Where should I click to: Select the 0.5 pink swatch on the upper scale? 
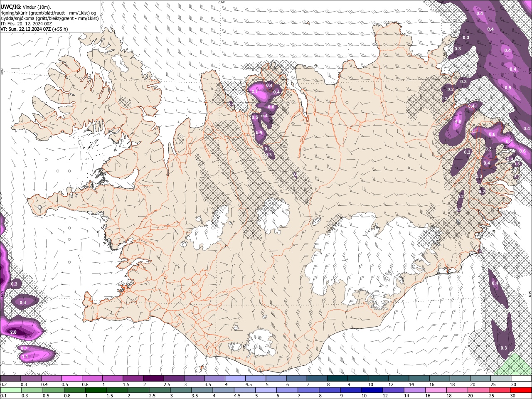71,379
